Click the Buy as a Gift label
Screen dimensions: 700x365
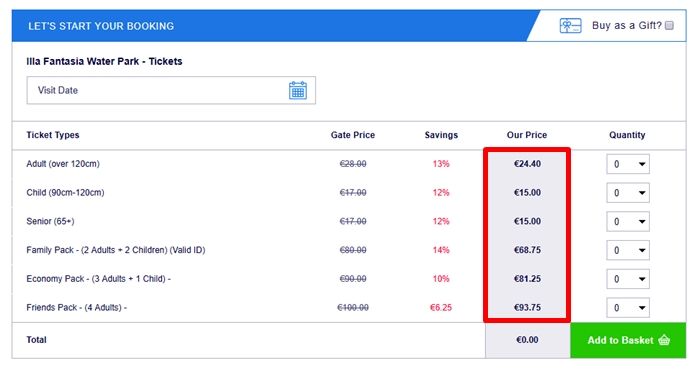pos(627,25)
